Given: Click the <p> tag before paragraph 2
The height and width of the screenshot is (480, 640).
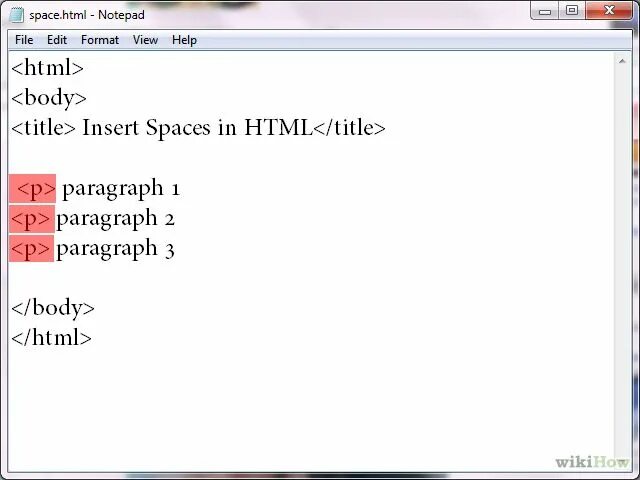Looking at the screenshot, I should click(31, 219).
